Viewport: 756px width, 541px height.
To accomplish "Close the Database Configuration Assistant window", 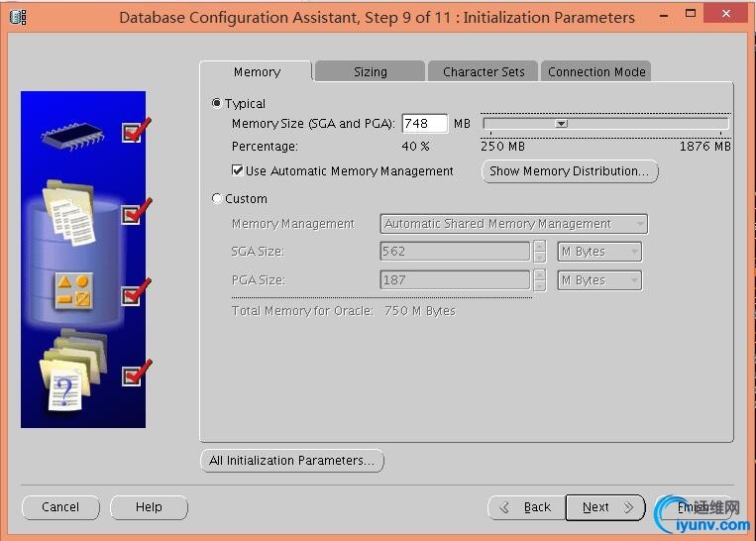I will [x=725, y=14].
